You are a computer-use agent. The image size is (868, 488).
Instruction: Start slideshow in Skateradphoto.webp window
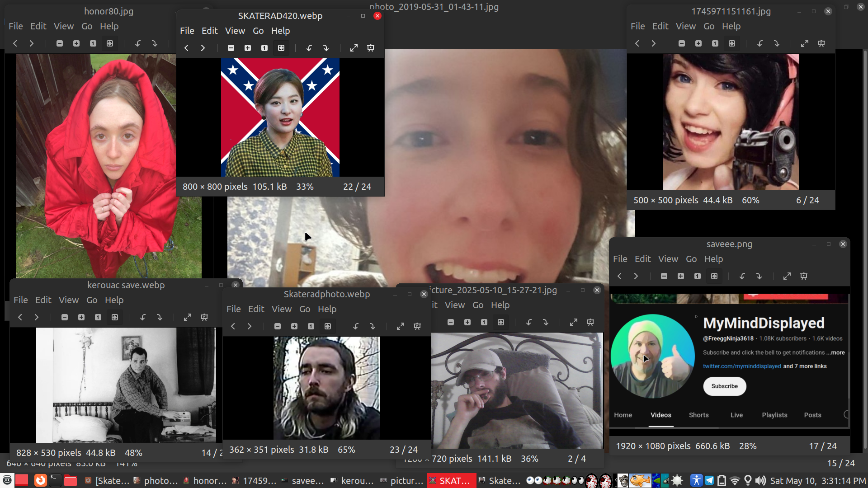(417, 326)
